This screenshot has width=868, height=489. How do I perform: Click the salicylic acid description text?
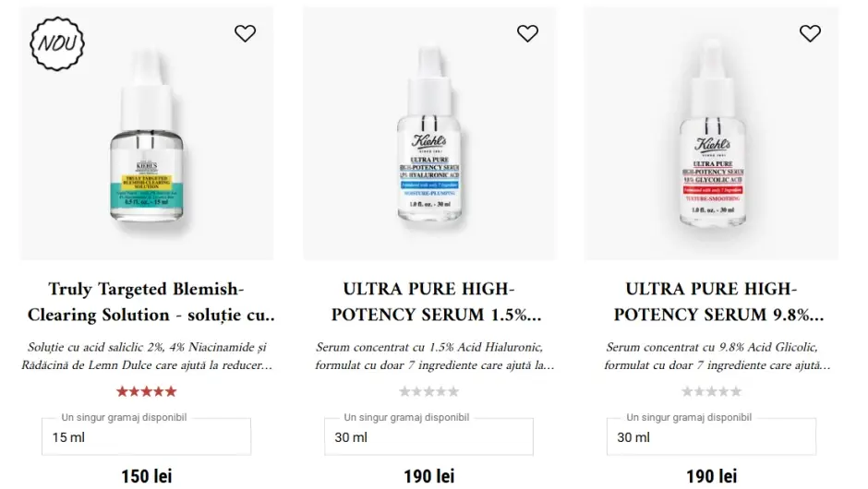click(x=147, y=356)
